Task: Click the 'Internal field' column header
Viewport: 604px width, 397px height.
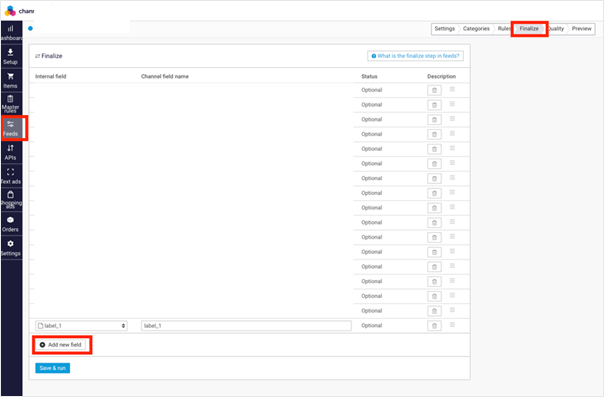Action: (x=51, y=76)
